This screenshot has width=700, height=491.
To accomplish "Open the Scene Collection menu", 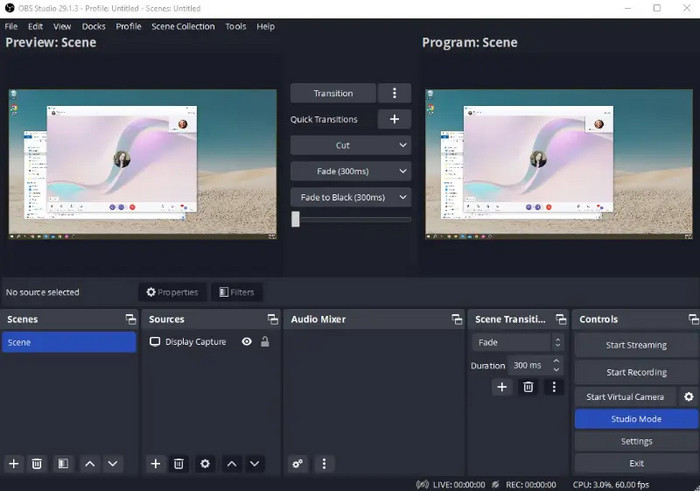I will [183, 26].
